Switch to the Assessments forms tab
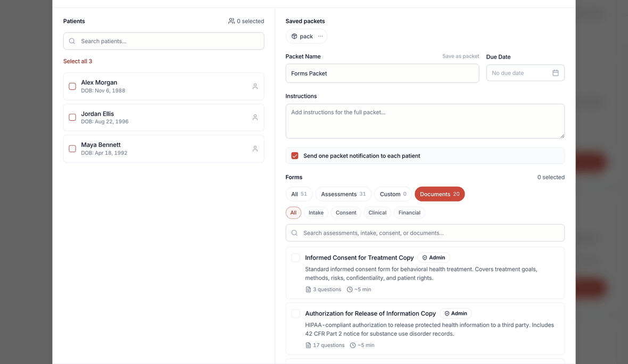 click(343, 194)
